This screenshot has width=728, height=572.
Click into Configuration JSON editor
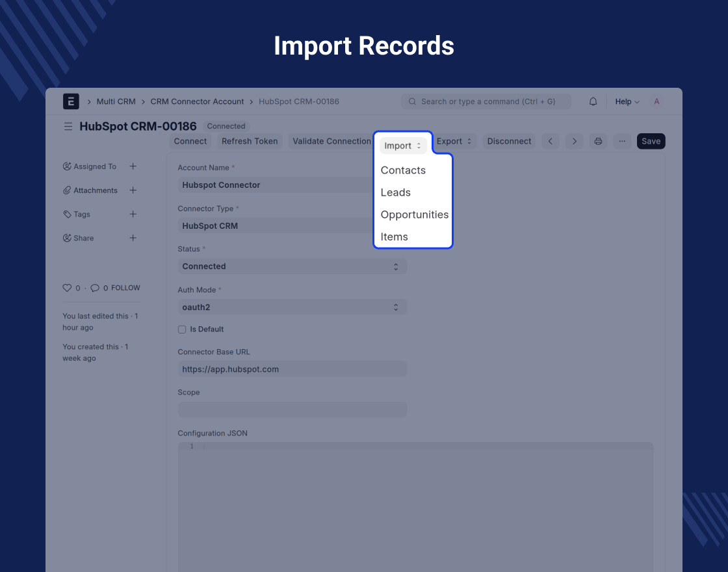click(415, 506)
